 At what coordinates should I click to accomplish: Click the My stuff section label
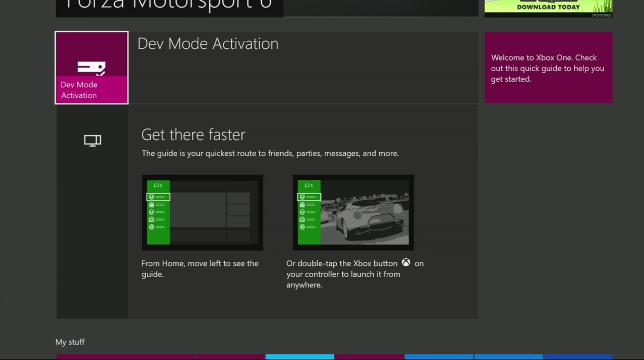pyautogui.click(x=70, y=342)
